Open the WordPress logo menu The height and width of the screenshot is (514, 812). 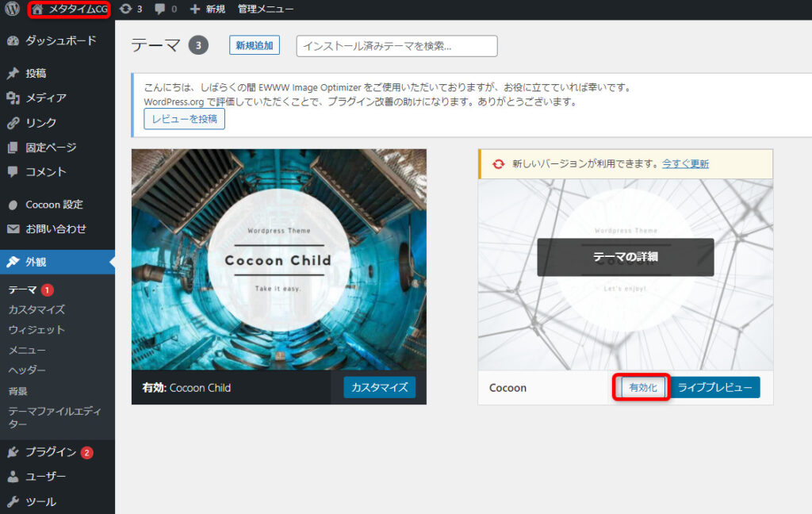click(x=12, y=9)
